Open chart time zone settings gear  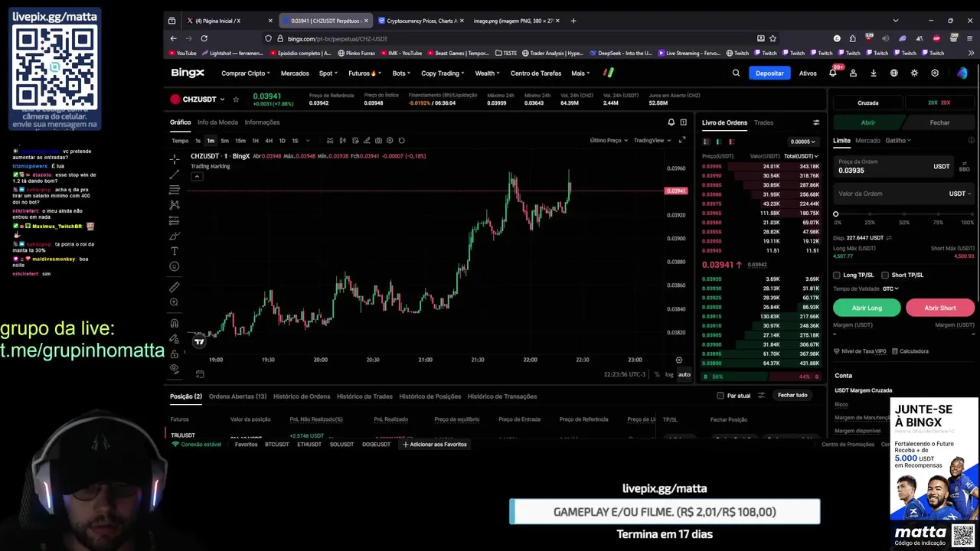coord(678,360)
